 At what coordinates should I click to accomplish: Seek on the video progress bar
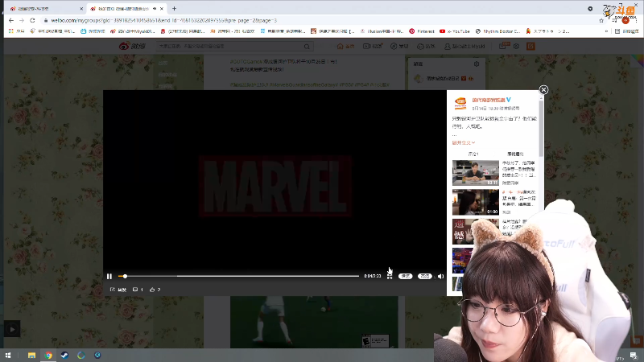coord(238,276)
